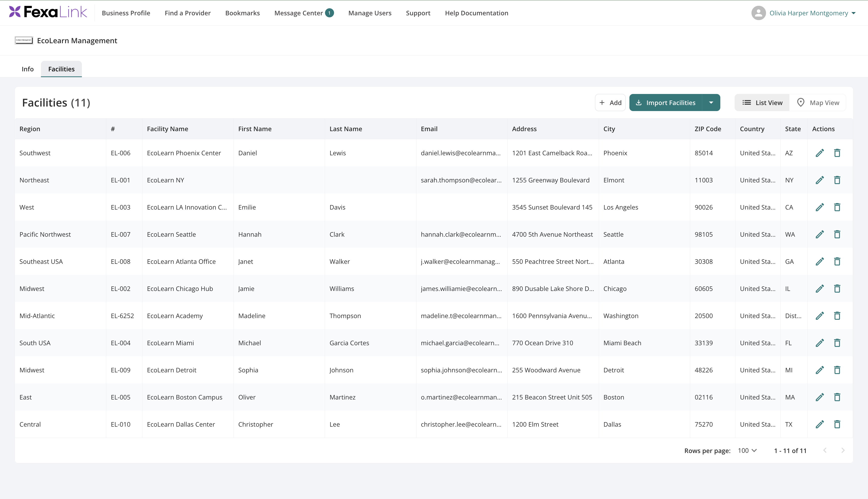
Task: Delete the EcoLearn Seattle facility
Action: (837, 234)
